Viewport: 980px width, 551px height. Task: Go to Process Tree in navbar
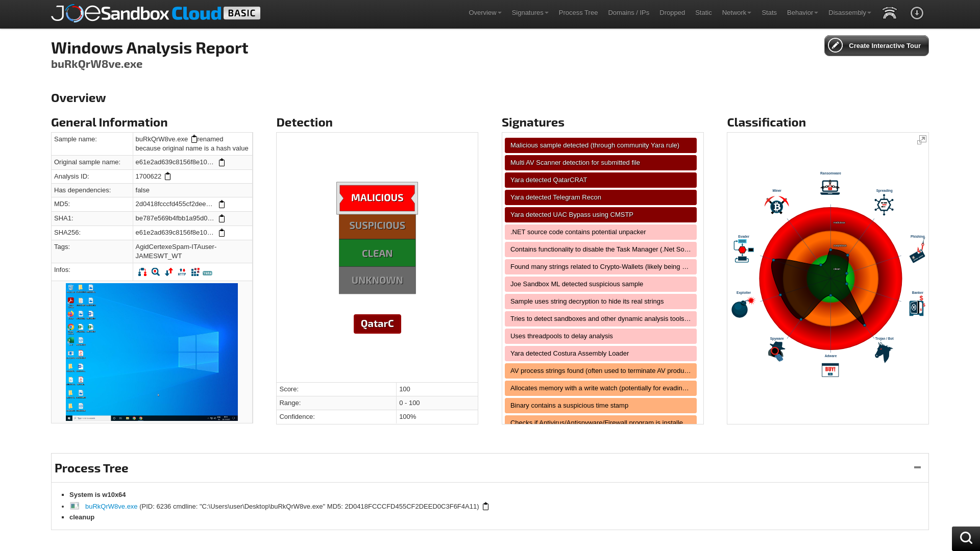tap(578, 13)
